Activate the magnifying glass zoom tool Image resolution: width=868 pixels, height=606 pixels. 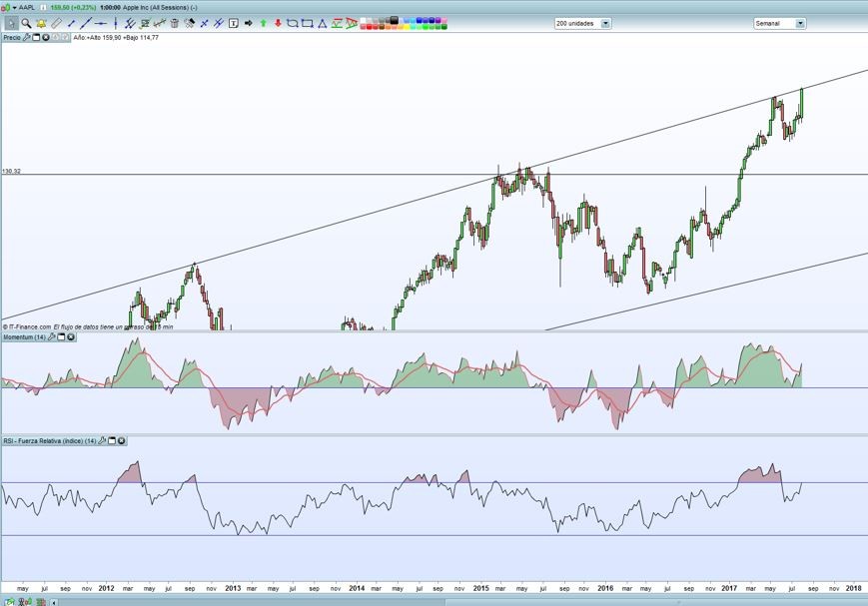[x=26, y=23]
